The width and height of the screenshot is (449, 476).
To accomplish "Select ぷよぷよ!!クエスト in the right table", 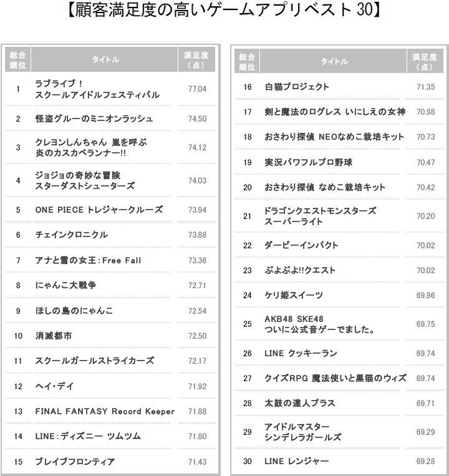I will tap(300, 270).
